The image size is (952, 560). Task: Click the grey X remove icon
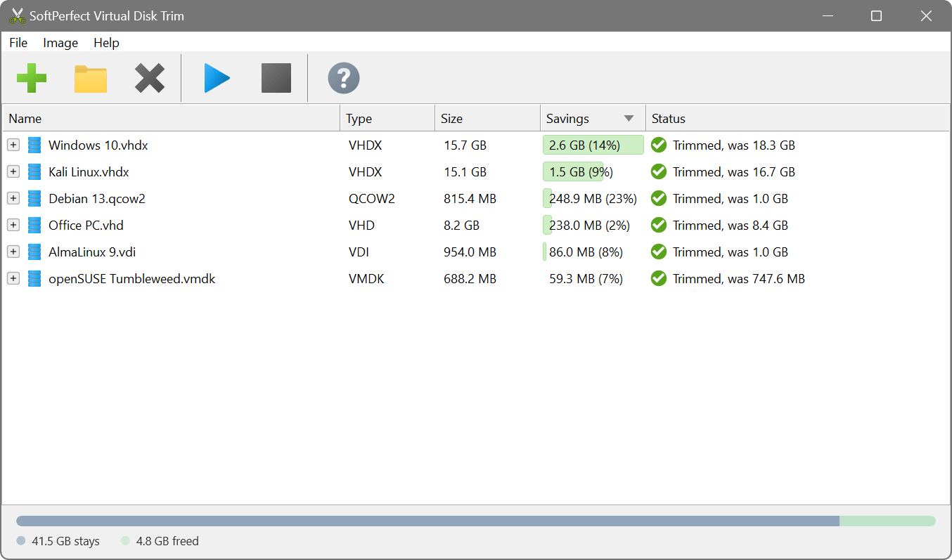click(x=150, y=78)
